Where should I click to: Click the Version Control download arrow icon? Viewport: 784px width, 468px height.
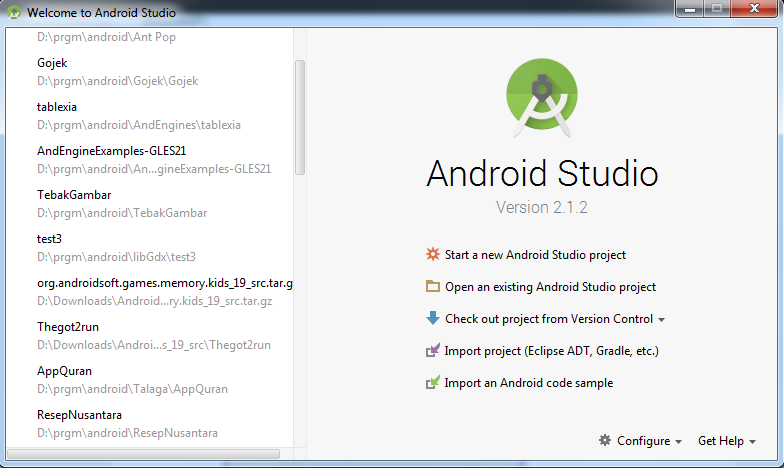point(432,318)
